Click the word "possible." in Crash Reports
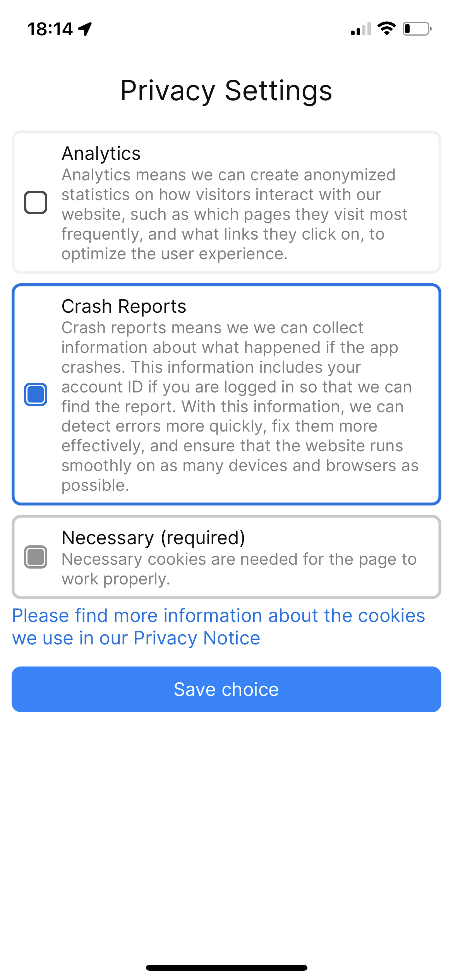 (x=95, y=485)
